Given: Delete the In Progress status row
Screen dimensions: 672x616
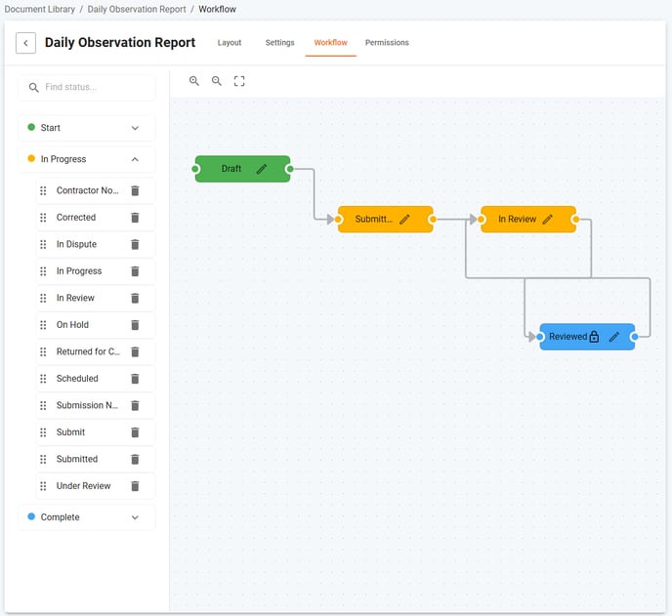Looking at the screenshot, I should [135, 271].
